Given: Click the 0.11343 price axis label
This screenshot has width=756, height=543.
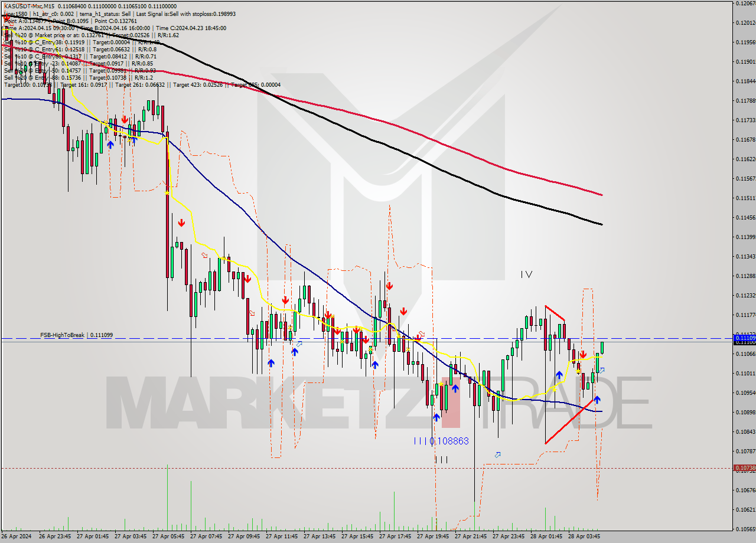Looking at the screenshot, I should tap(745, 256).
